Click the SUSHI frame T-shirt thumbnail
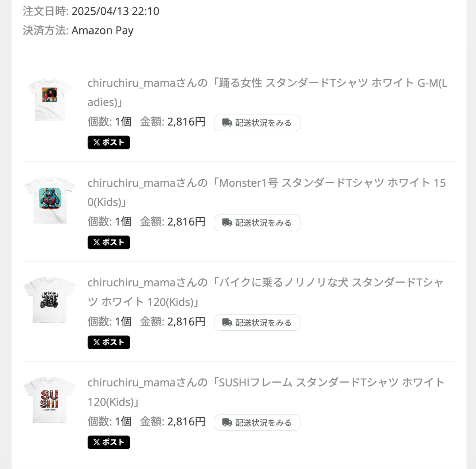476x469 pixels. 50,399
